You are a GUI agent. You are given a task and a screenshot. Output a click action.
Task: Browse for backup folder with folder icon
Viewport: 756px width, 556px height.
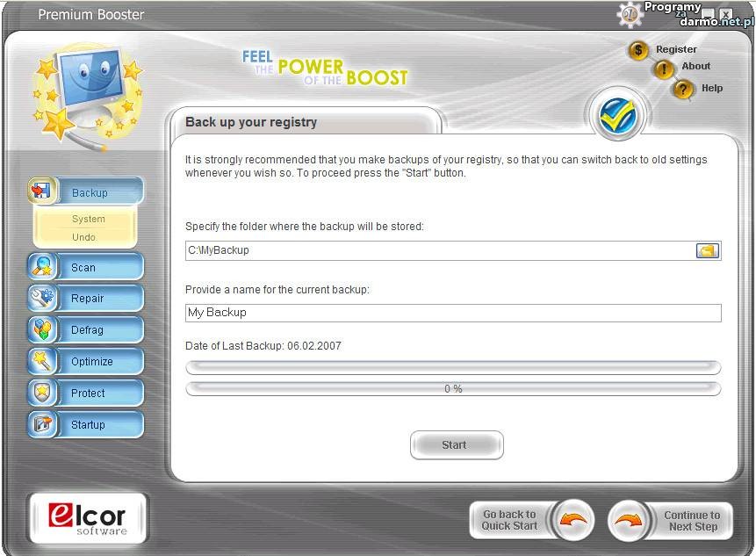707,250
